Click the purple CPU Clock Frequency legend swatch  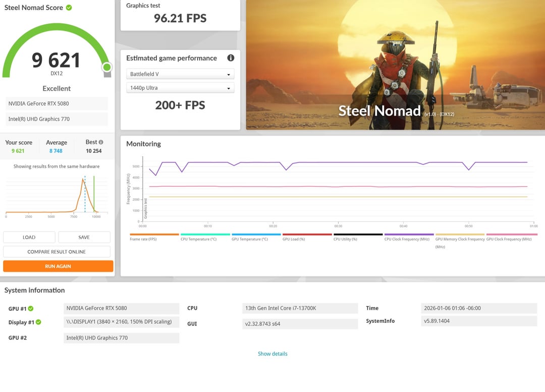click(x=409, y=235)
